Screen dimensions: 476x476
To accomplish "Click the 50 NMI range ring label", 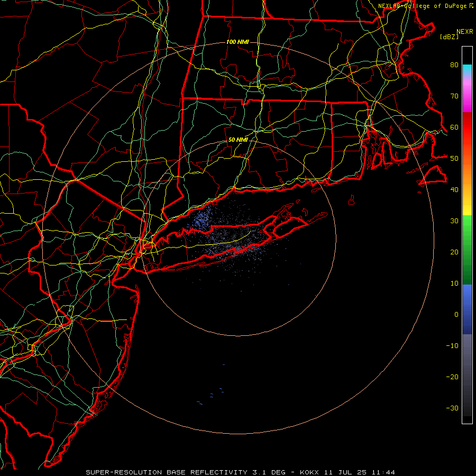I will pyautogui.click(x=238, y=140).
